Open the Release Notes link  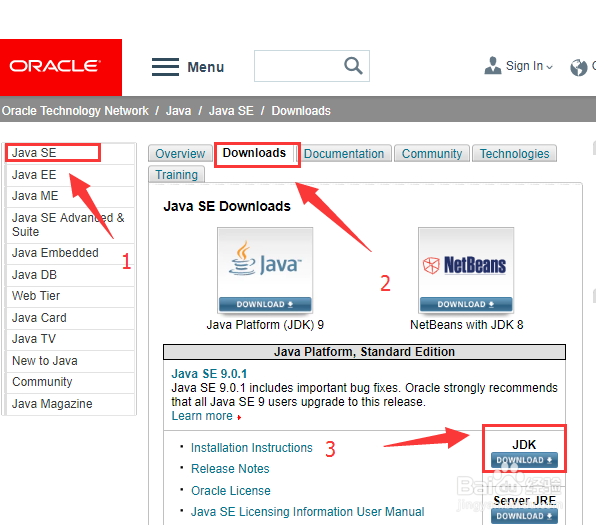[x=230, y=469]
